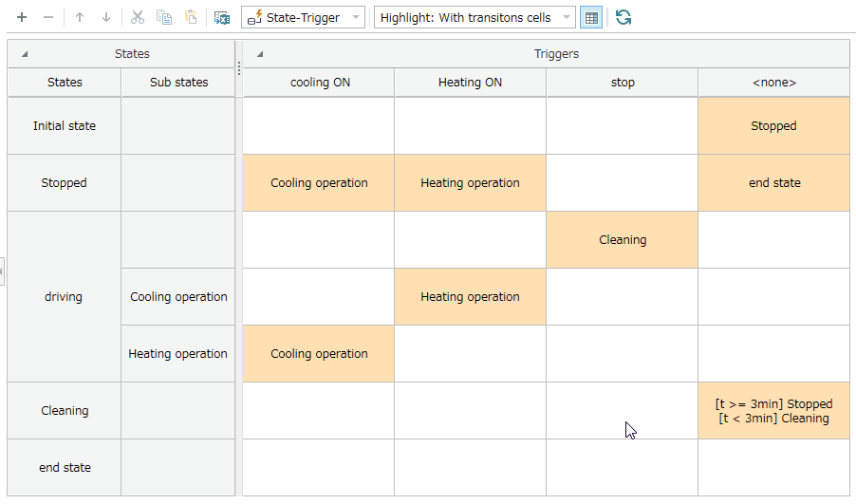Image resolution: width=856 pixels, height=504 pixels.
Task: Select the Cleaning cell under stop trigger
Action: [623, 240]
